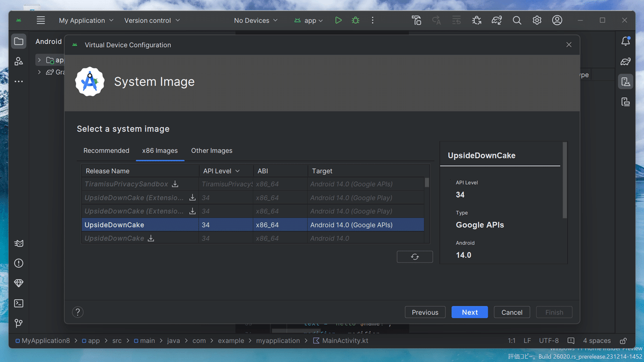The width and height of the screenshot is (644, 362).
Task: Open the My Application project dropdown
Action: point(86,20)
